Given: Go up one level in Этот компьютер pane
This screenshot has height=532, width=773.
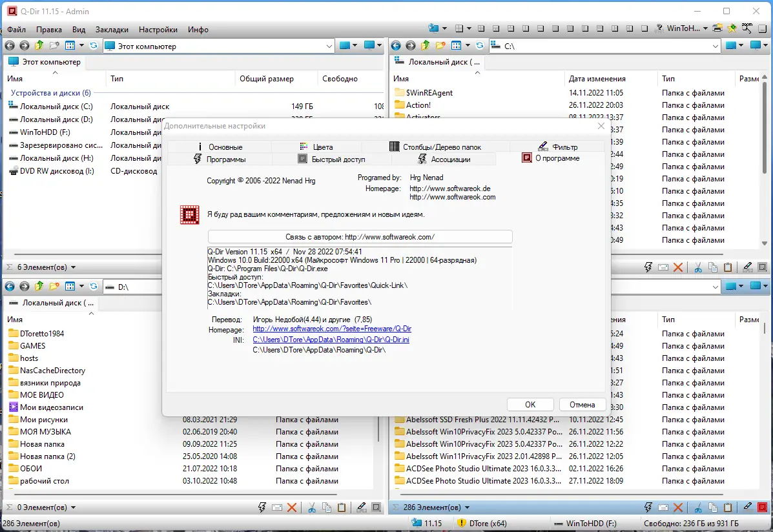Looking at the screenshot, I should 39,46.
